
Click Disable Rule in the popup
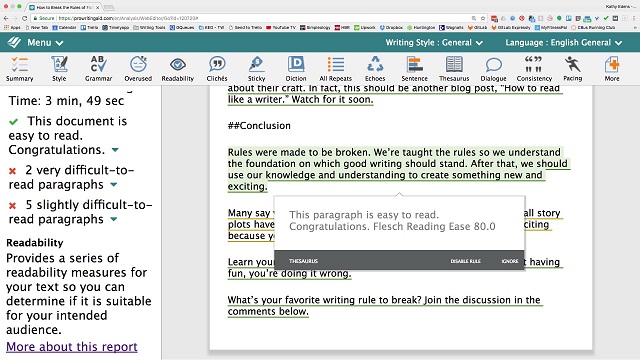[x=465, y=261]
